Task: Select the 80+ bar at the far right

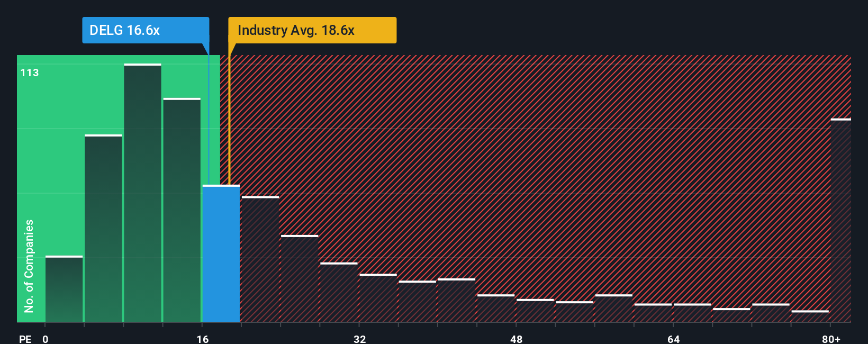Action: (x=841, y=220)
